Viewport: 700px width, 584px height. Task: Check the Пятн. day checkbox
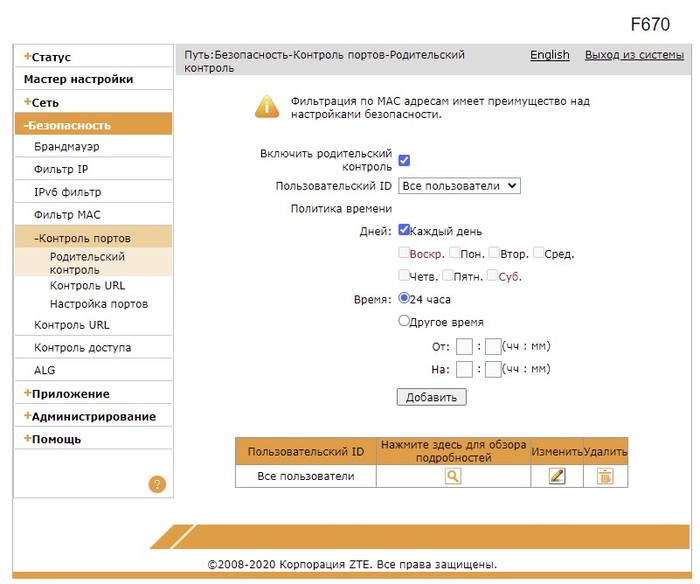coord(447,275)
